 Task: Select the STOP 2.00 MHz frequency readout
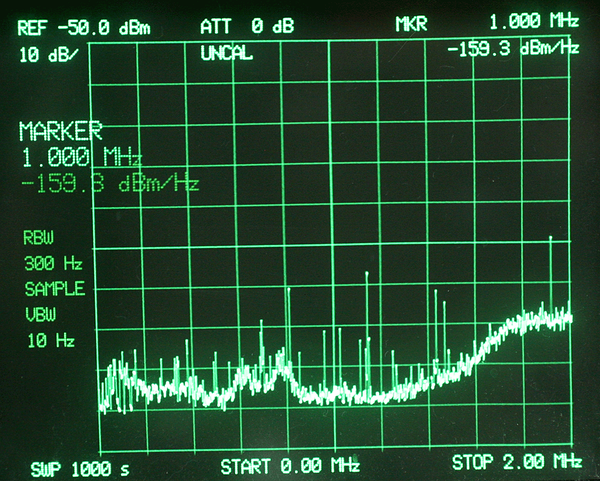pos(517,463)
